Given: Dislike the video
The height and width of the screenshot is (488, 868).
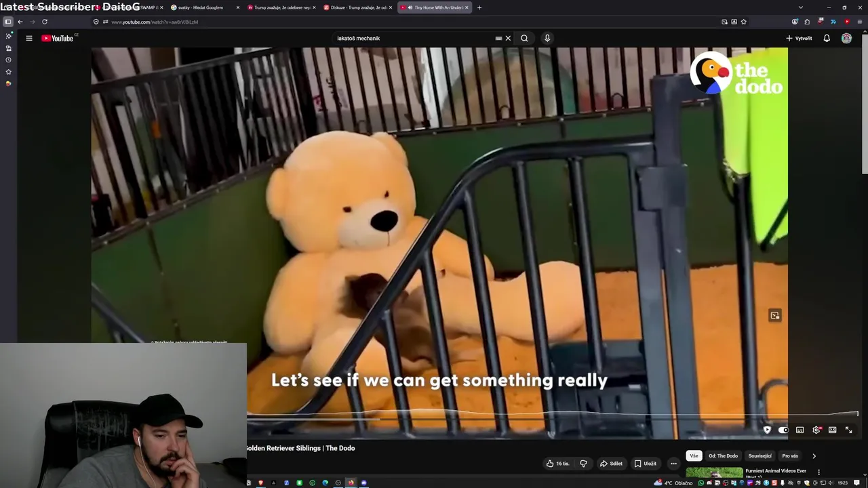Looking at the screenshot, I should point(583,464).
